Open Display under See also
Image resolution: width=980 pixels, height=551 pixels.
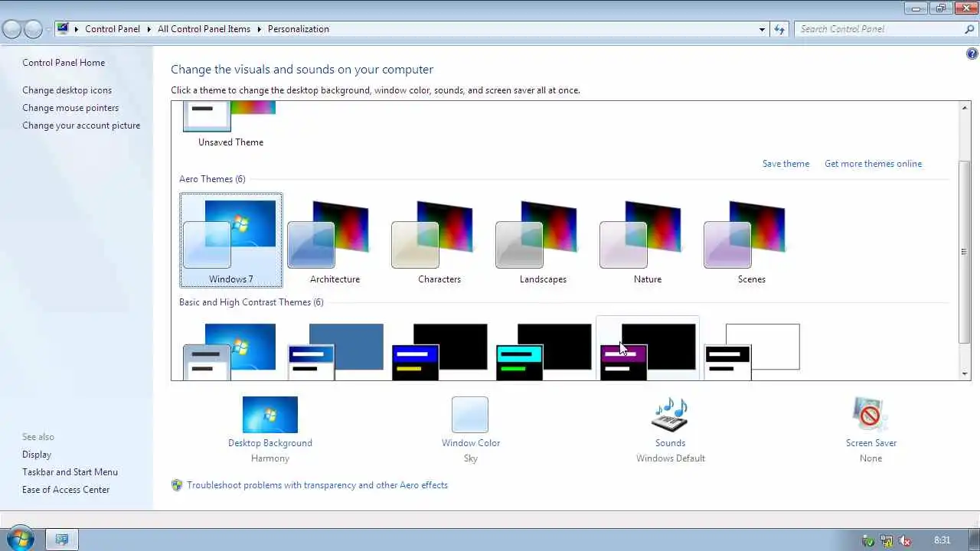(x=37, y=455)
